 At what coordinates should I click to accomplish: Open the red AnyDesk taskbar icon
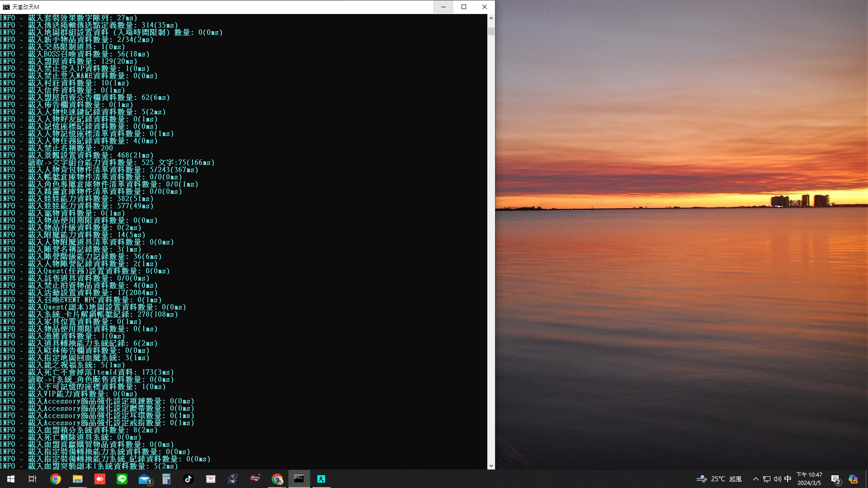pos(100,479)
